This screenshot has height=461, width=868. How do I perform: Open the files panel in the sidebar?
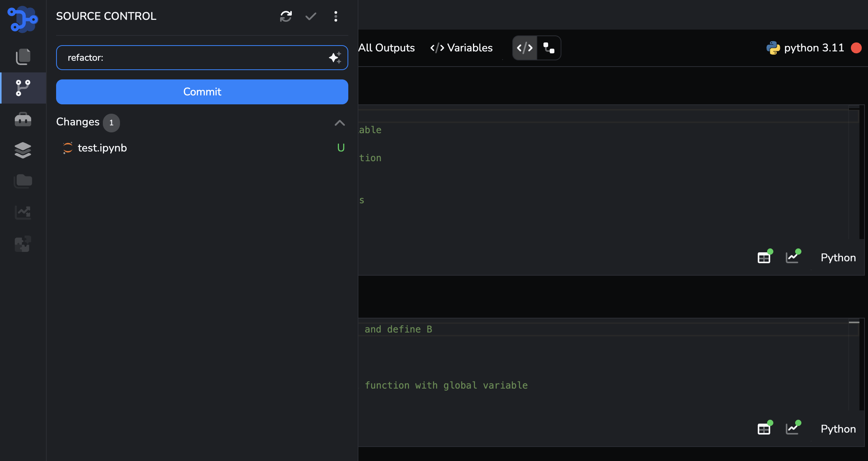click(x=23, y=181)
